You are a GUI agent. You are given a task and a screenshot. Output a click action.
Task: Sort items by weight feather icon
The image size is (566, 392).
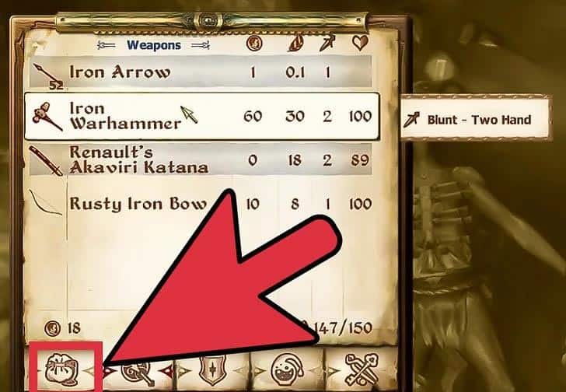tap(295, 44)
